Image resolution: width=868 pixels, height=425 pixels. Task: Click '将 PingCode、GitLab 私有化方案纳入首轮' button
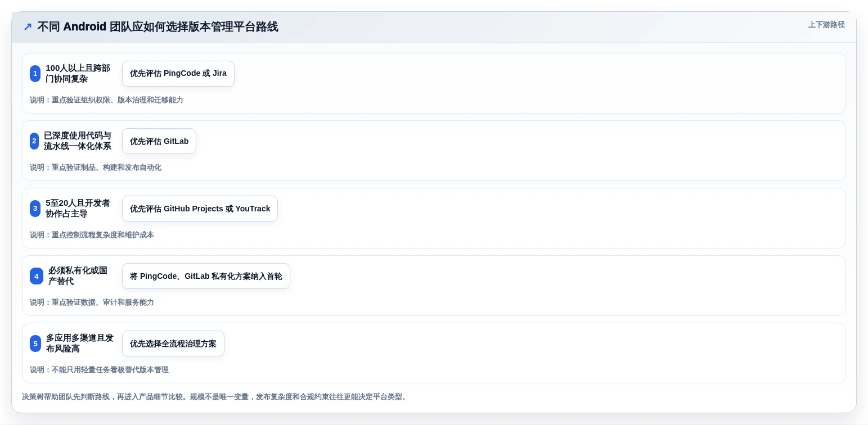[206, 276]
